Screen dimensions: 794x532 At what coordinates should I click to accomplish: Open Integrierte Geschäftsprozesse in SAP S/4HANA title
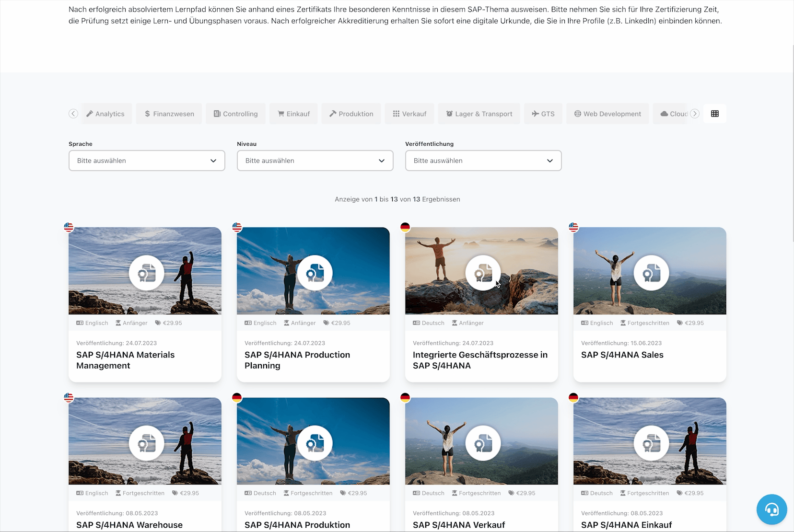480,360
